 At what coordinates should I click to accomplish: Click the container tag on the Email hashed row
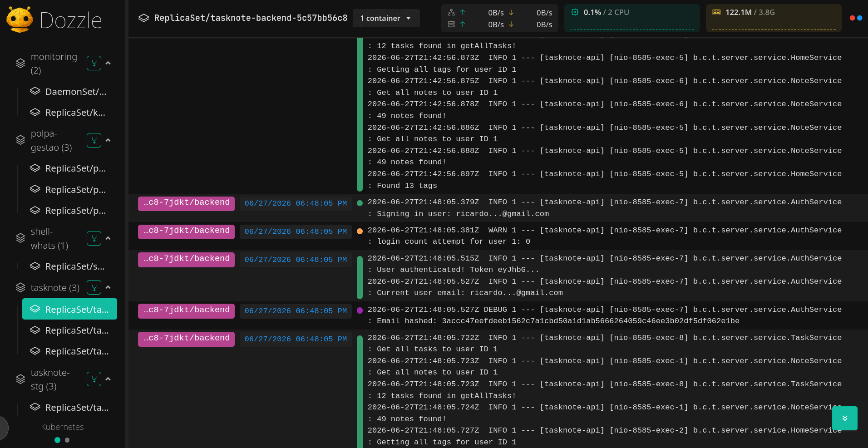pyautogui.click(x=186, y=311)
